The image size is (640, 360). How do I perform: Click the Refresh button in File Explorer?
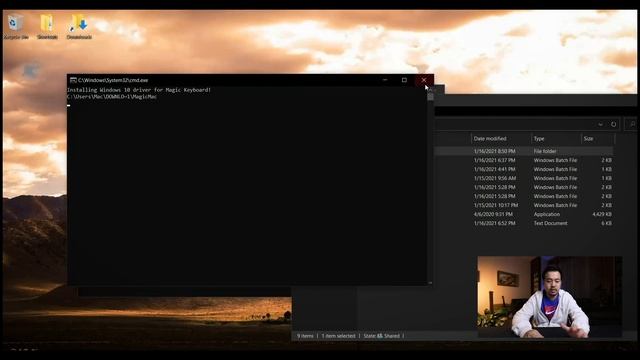coord(613,124)
